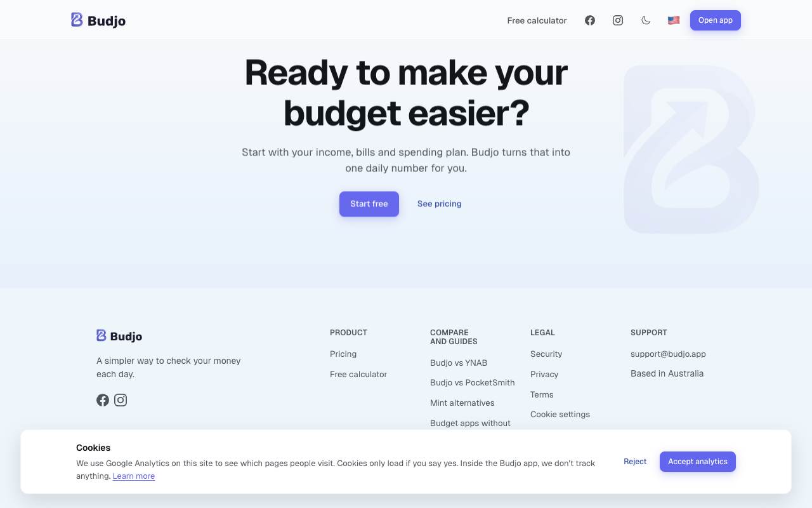Click the 'Ready to make your budget easier?' heading
The height and width of the screenshot is (508, 812).
click(x=406, y=93)
